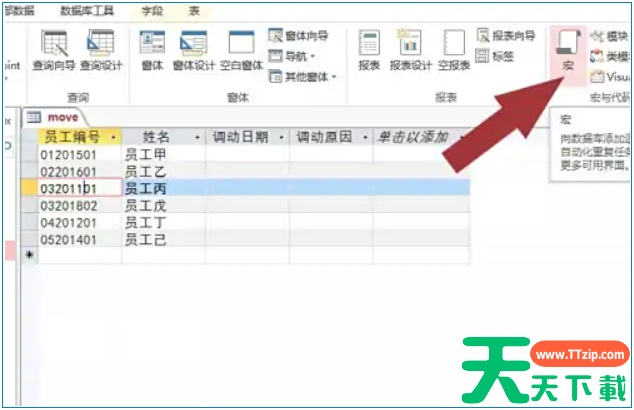The height and width of the screenshot is (410, 634).
Task: Click the cell containing 04201201
Action: tap(80, 222)
